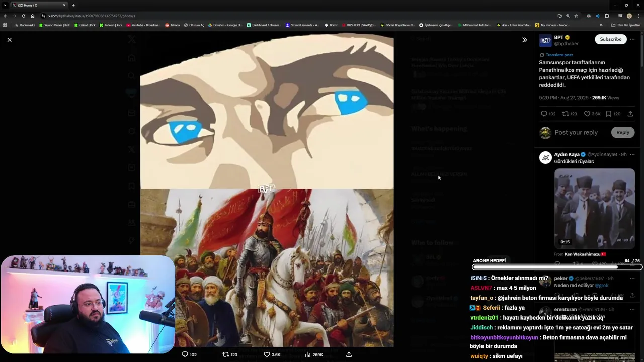644x362 pixels.
Task: Close the Home / X tab
Action: click(x=64, y=5)
